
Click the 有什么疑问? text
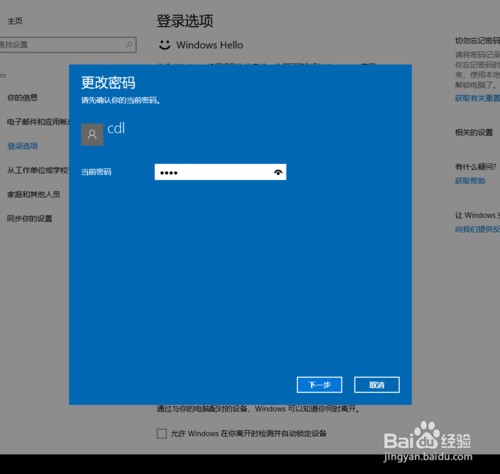coord(476,167)
